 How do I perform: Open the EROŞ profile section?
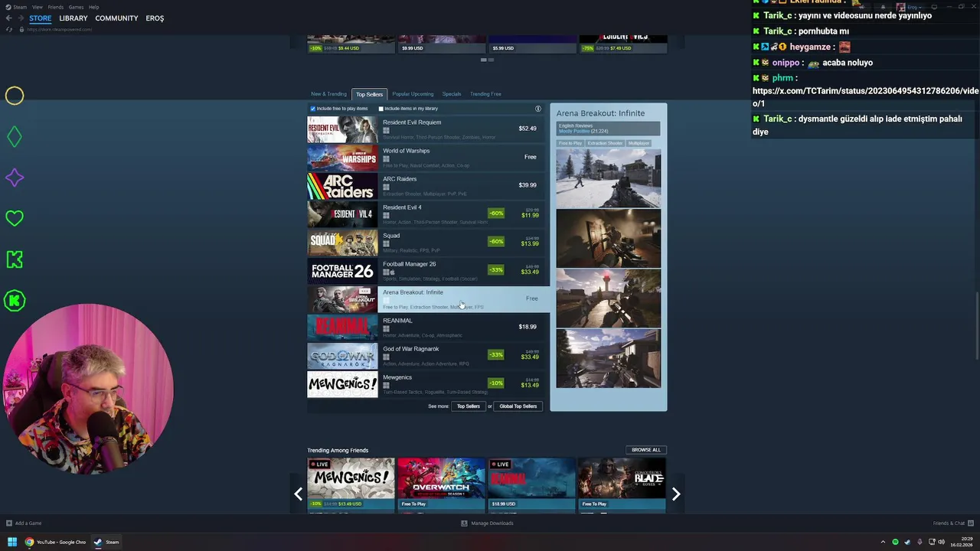pos(155,18)
